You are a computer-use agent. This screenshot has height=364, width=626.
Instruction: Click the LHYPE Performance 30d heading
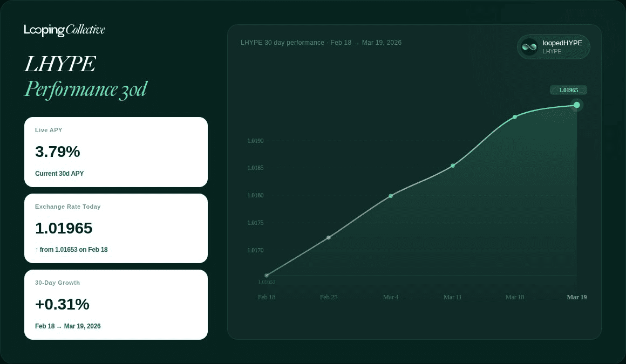[85, 77]
